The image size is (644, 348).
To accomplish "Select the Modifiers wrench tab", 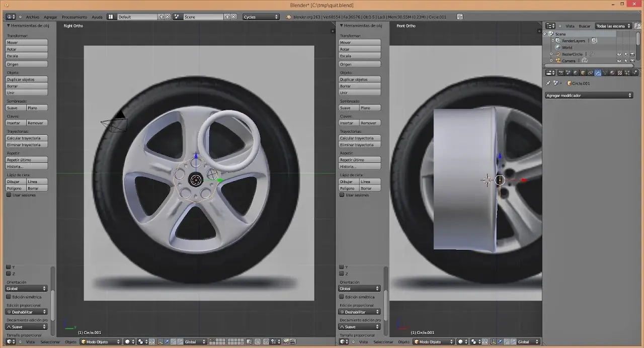I will pos(598,72).
